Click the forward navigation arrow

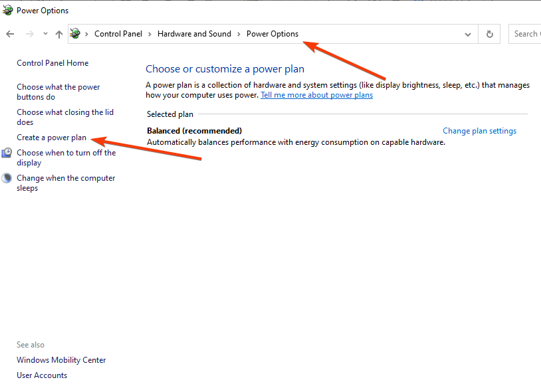click(x=30, y=34)
